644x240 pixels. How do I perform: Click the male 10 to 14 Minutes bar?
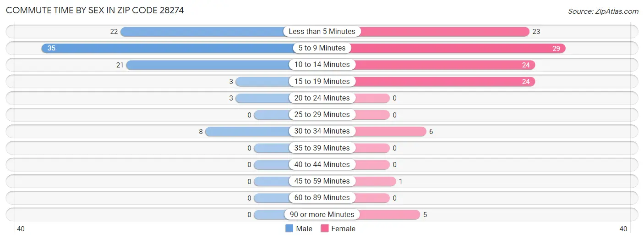(207, 65)
